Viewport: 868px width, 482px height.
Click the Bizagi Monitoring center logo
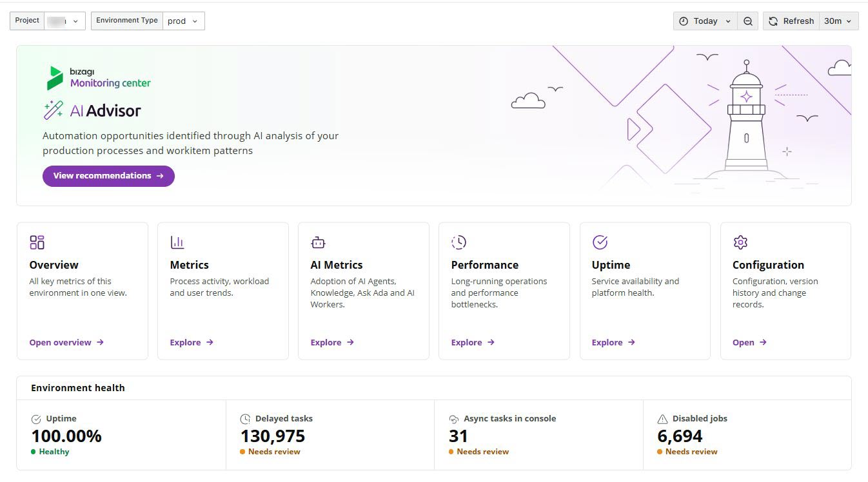99,77
